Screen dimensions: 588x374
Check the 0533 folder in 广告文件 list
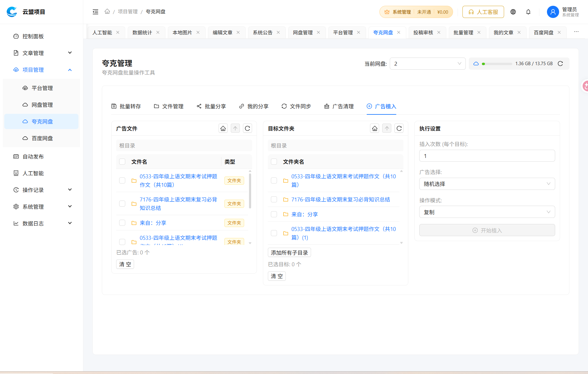coord(122,180)
